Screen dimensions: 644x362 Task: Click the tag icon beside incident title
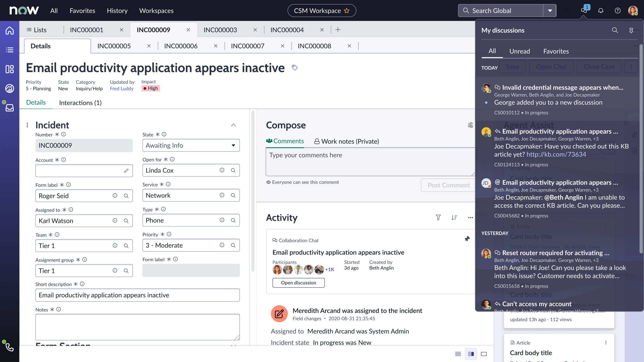pos(295,67)
